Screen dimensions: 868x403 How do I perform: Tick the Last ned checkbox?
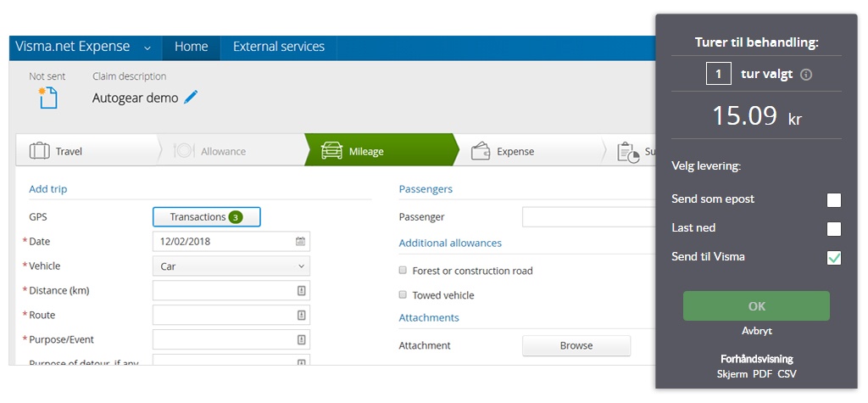pos(834,229)
